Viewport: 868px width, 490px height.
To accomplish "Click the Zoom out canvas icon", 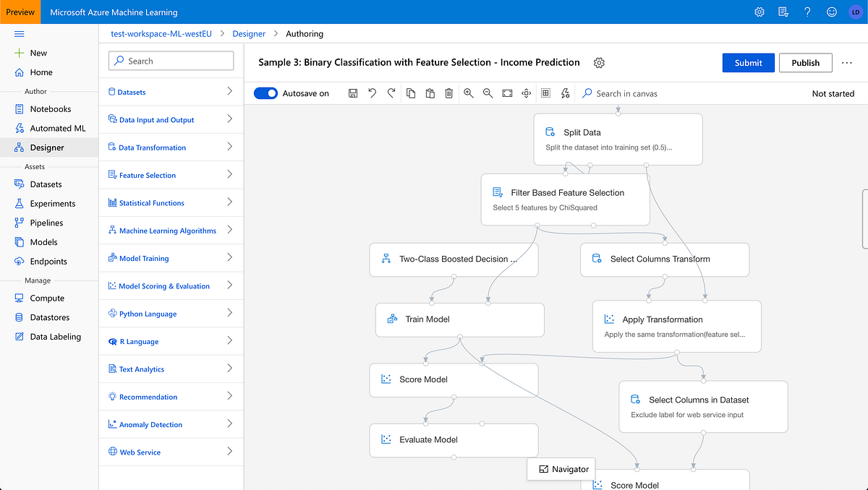I will point(487,93).
